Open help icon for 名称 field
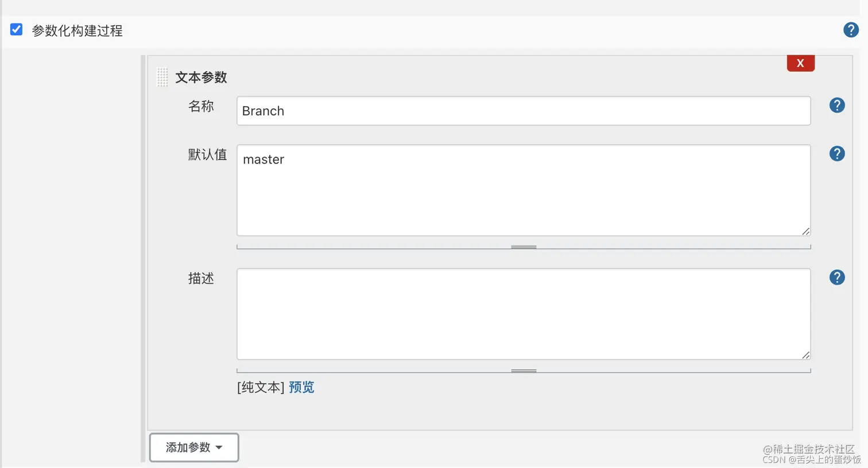Screen dimensions: 868x468 (x=837, y=106)
